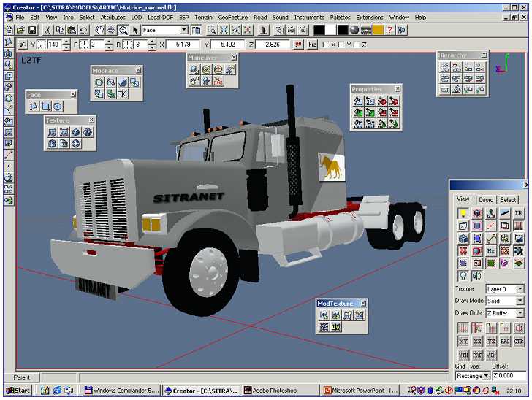The width and height of the screenshot is (532, 400).
Task: Click the Z coordinate field showing 2.626
Action: [x=273, y=45]
